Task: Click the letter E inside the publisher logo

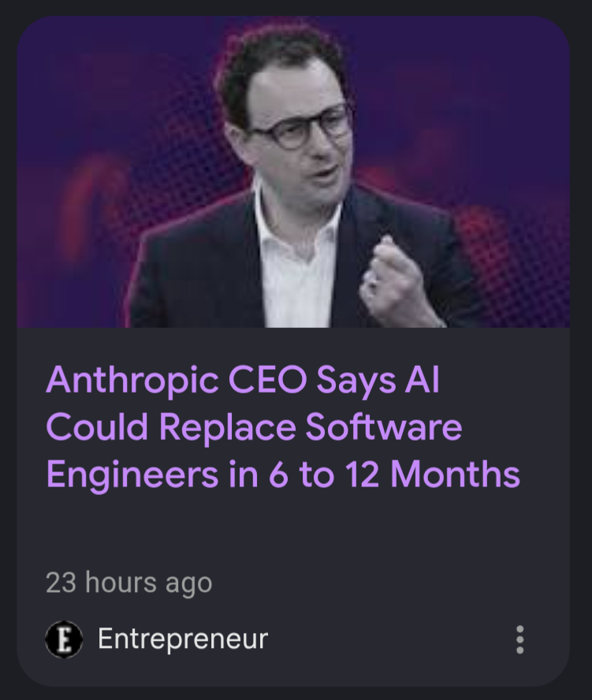Action: tap(65, 640)
